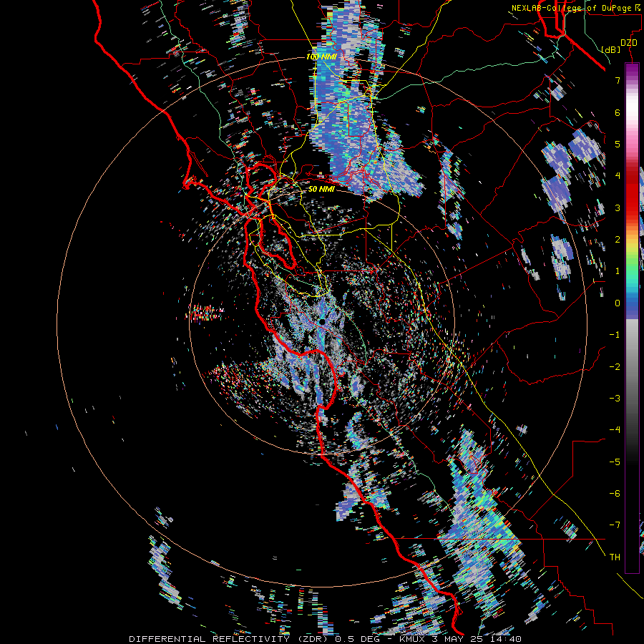The height and width of the screenshot is (644, 644).
Task: Click the TH threshold label on the scale
Action: 615,557
